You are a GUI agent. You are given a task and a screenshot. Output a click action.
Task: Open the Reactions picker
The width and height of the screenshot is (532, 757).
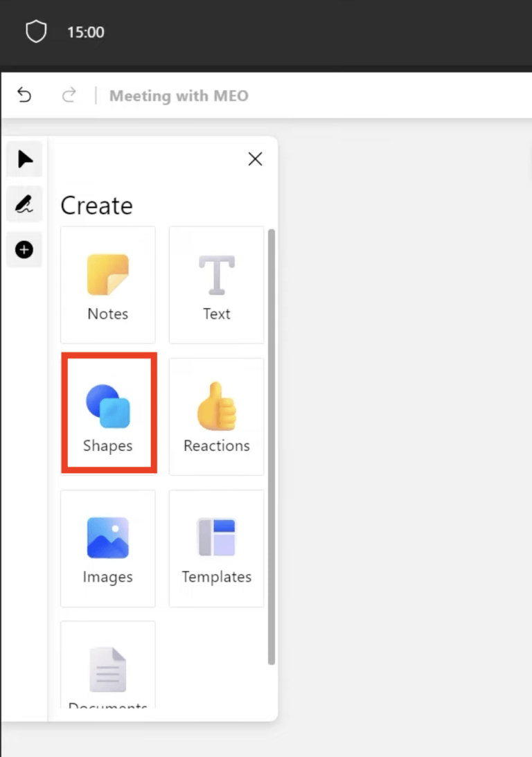coord(216,416)
